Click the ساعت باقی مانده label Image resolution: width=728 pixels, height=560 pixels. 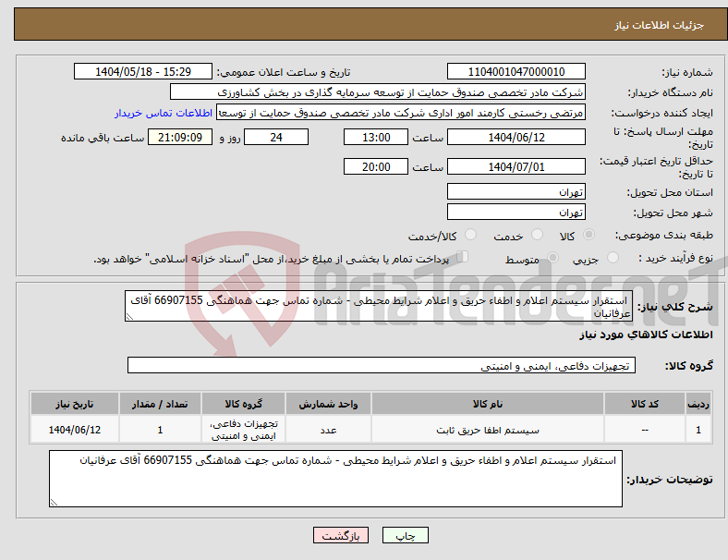[103, 138]
